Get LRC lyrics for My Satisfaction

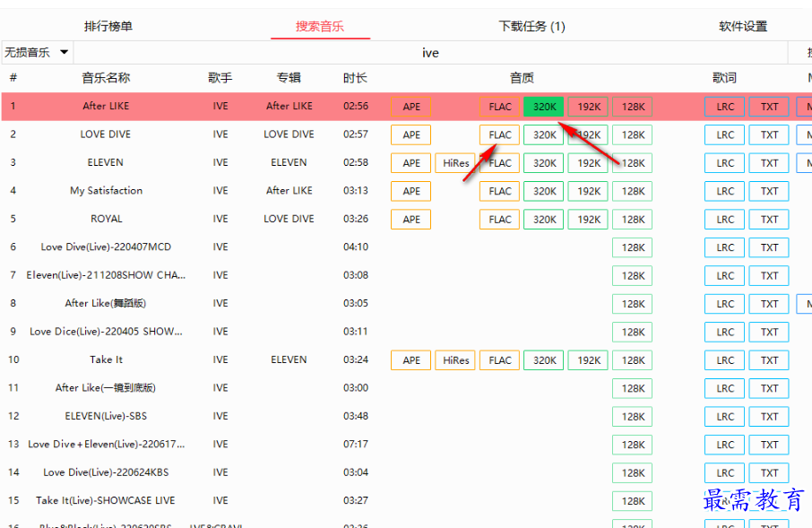[725, 191]
